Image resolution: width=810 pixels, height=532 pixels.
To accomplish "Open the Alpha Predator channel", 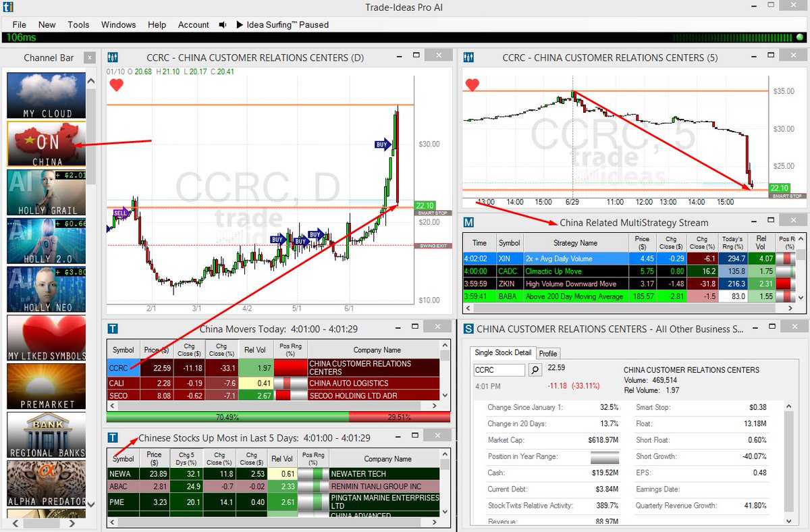I will click(47, 484).
